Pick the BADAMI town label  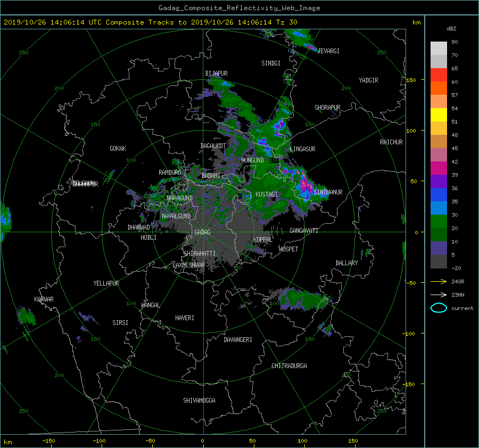click(211, 176)
